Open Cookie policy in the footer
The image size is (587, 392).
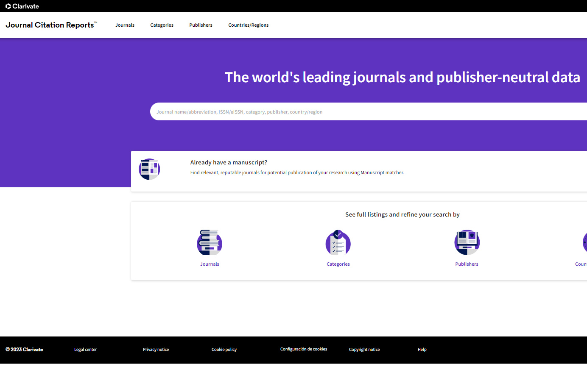coord(224,350)
